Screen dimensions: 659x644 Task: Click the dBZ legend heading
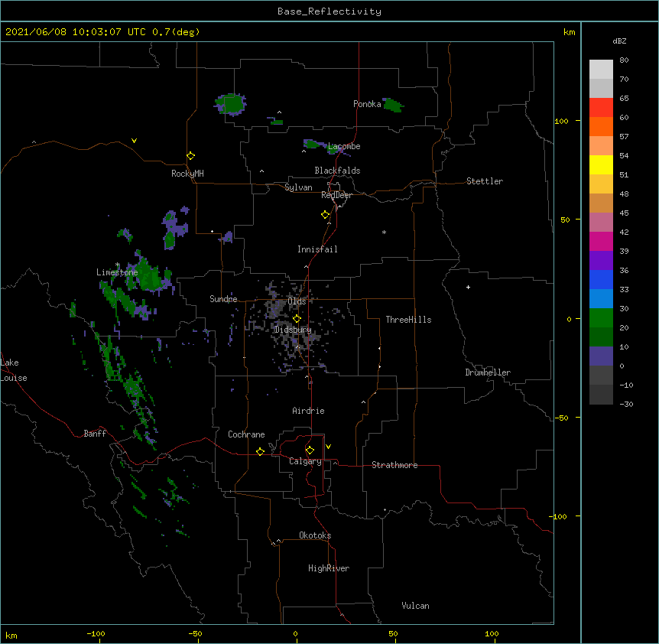pos(619,41)
